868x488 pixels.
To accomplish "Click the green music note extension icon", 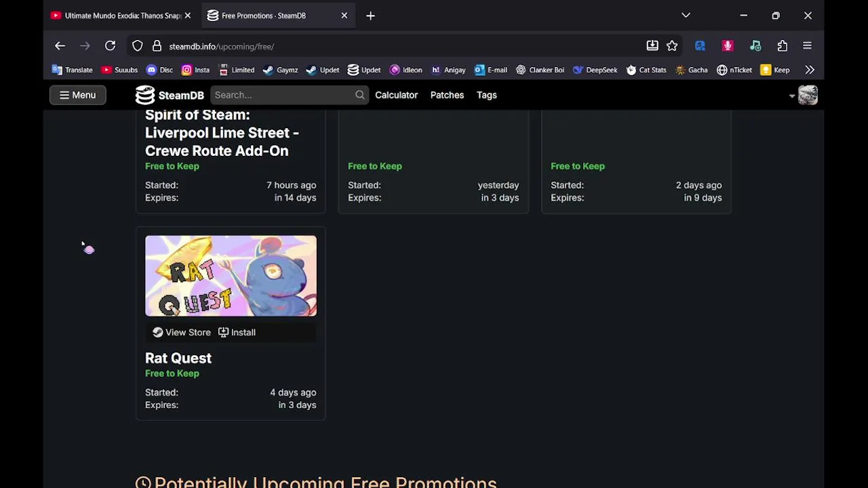I will click(x=755, y=46).
